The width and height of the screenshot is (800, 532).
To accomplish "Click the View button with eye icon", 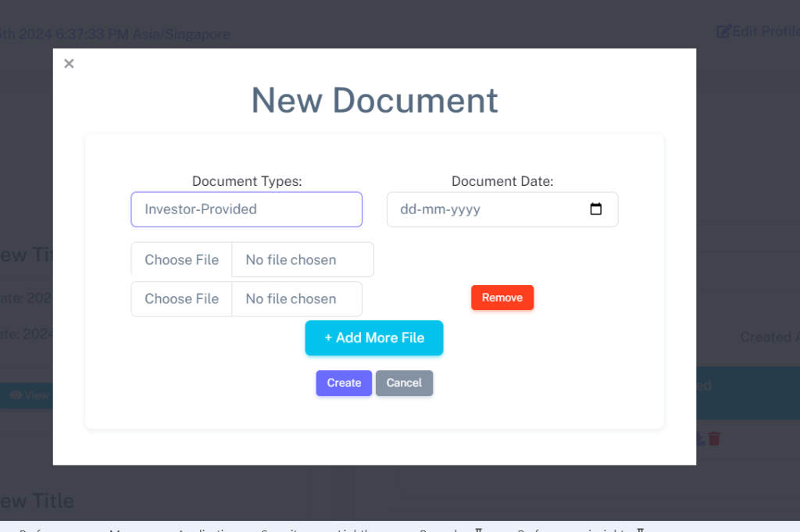I will pos(27,395).
